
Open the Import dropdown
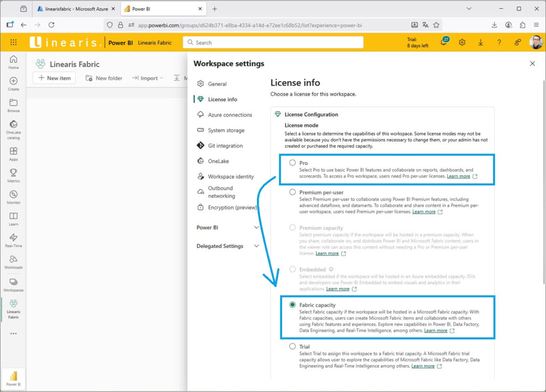click(148, 78)
